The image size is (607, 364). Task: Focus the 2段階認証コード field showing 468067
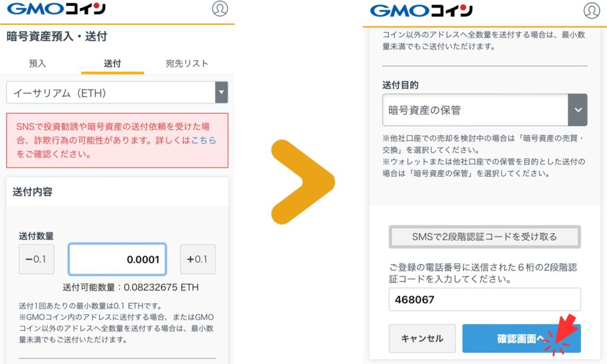(x=485, y=299)
